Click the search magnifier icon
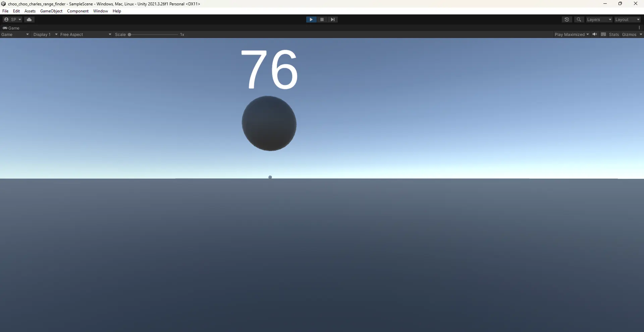The image size is (644, 332). pos(579,19)
